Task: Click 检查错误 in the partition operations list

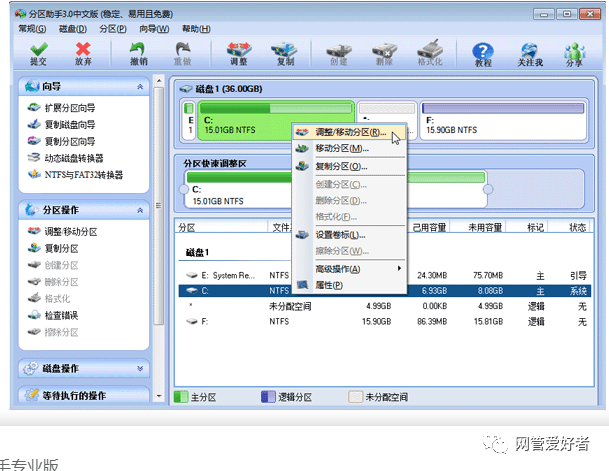Action: pos(62,315)
